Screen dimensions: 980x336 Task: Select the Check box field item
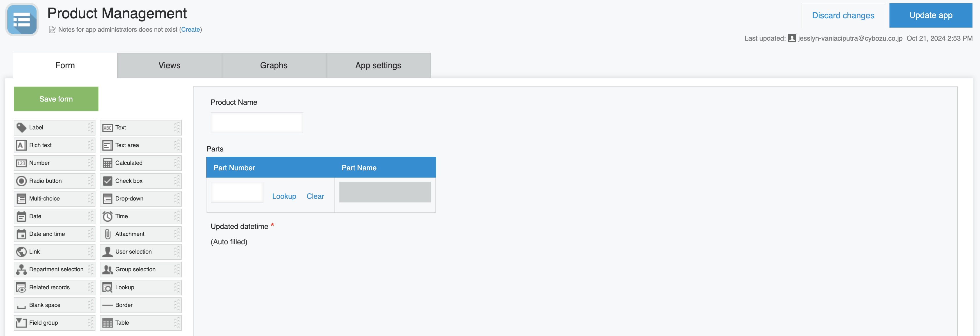(140, 181)
